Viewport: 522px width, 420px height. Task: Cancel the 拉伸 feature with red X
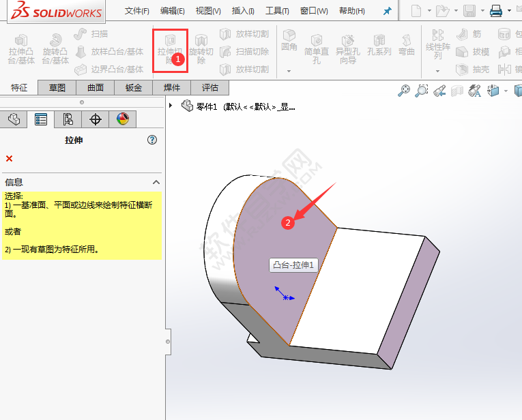[x=10, y=159]
